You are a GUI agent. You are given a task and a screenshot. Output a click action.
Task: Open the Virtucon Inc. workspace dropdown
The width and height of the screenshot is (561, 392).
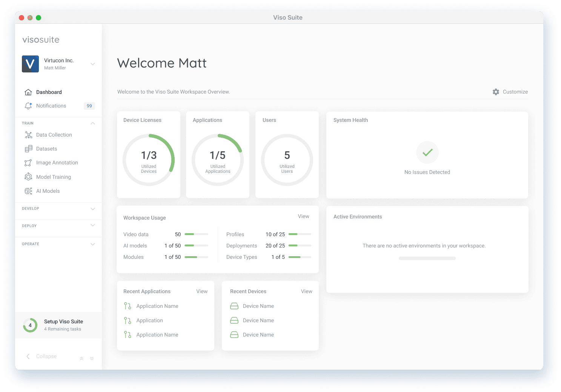(x=93, y=64)
